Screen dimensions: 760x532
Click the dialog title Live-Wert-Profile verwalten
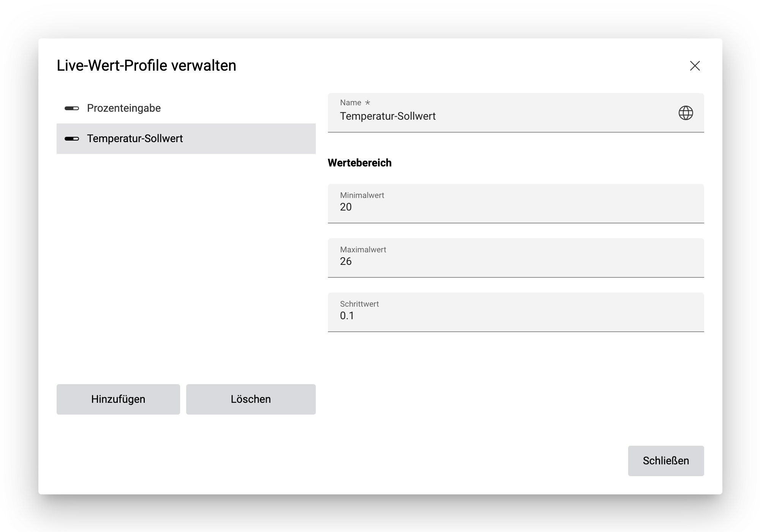146,65
